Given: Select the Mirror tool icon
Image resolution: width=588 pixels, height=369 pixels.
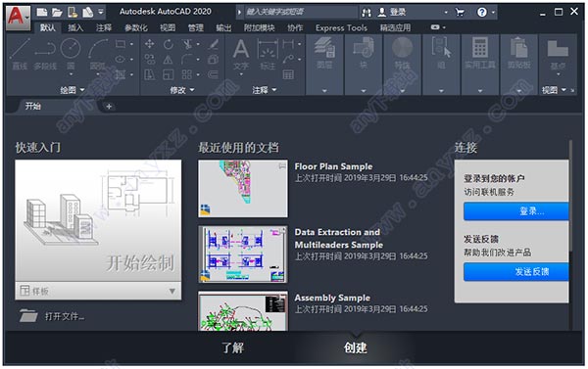Looking at the screenshot, I should [169, 59].
